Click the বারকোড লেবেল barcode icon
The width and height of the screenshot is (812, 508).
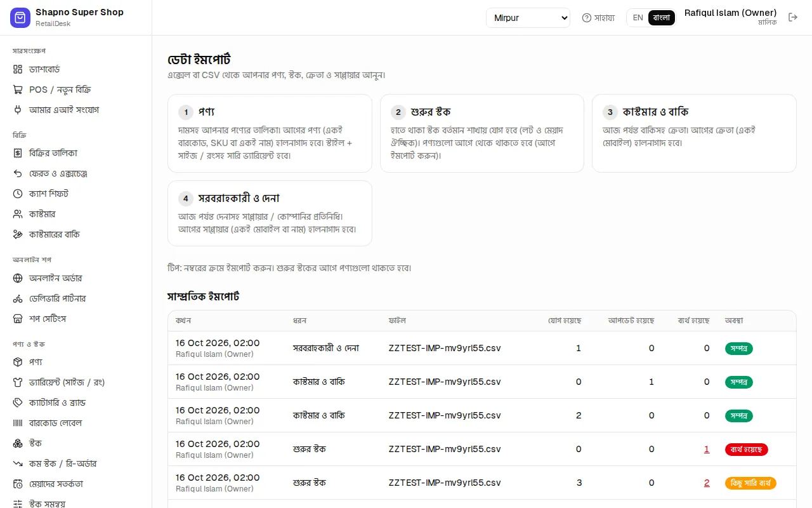click(18, 423)
